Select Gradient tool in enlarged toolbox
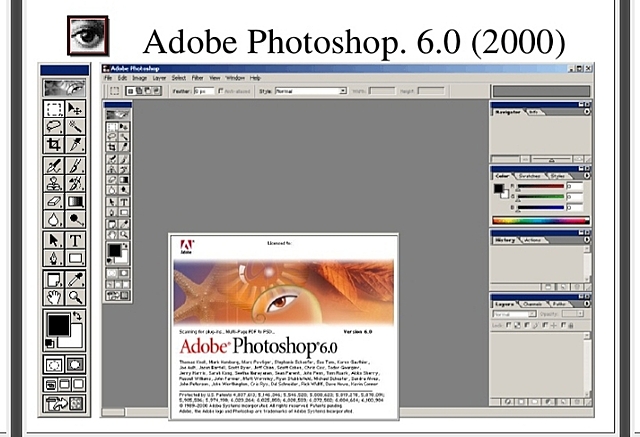The image size is (640, 437). coord(75,201)
